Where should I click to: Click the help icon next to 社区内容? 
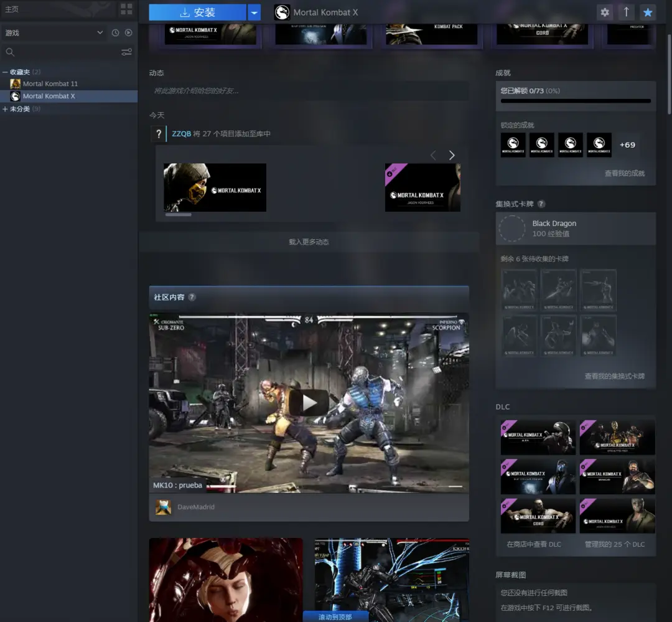pos(192,297)
